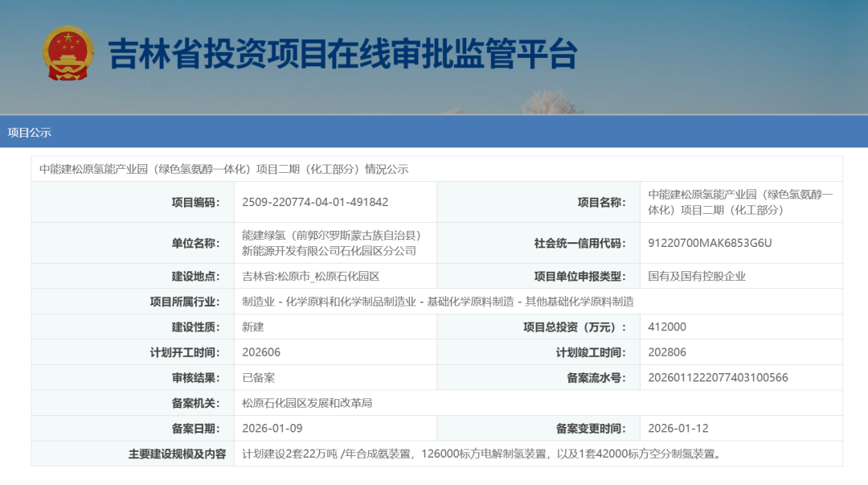Select the filing date 2026-01-09
This screenshot has width=868, height=485.
(x=273, y=427)
